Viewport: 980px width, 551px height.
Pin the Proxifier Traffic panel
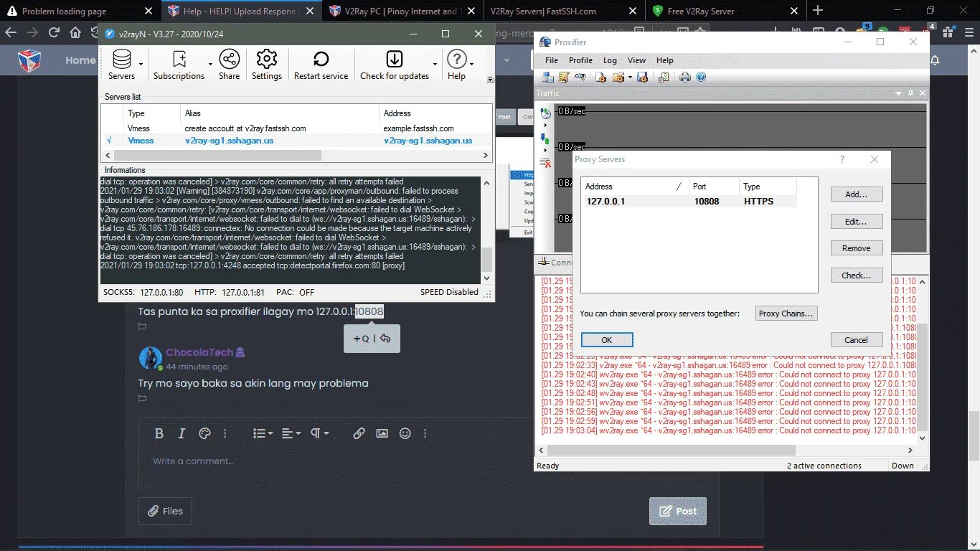[x=911, y=93]
